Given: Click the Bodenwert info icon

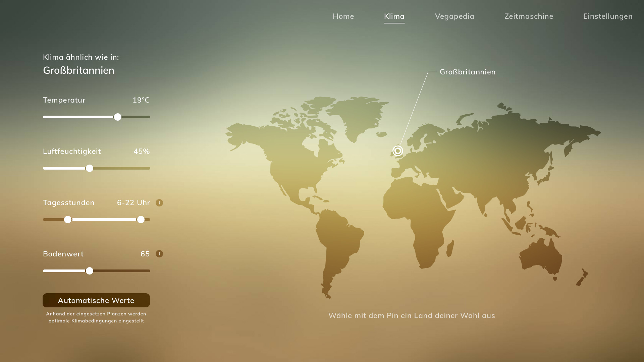Looking at the screenshot, I should 159,254.
